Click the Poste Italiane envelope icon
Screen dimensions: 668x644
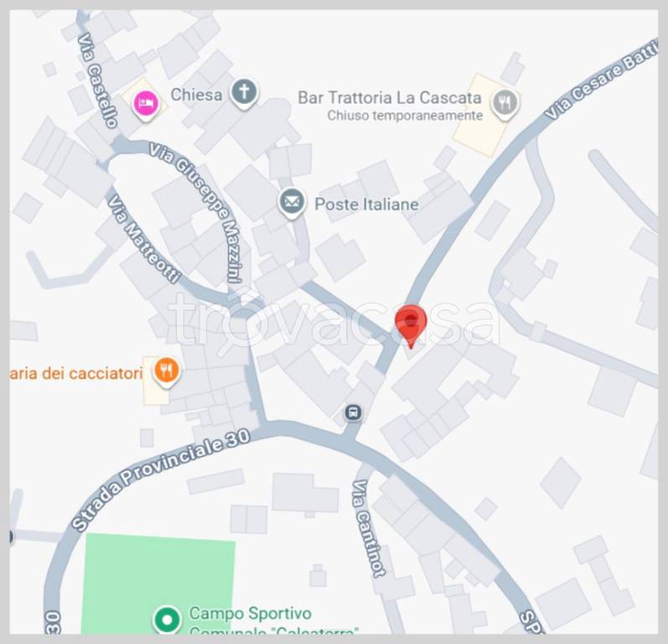[x=292, y=203]
